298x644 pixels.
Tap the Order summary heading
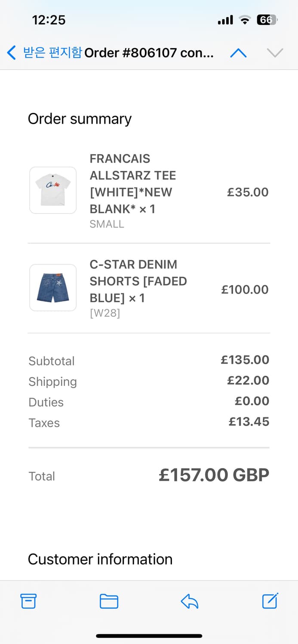click(80, 119)
